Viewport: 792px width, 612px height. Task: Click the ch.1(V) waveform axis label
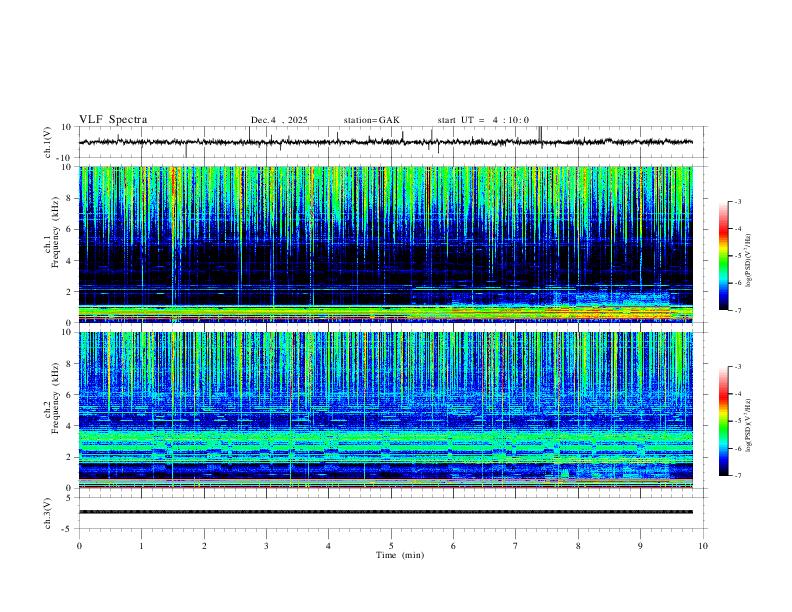click(48, 142)
